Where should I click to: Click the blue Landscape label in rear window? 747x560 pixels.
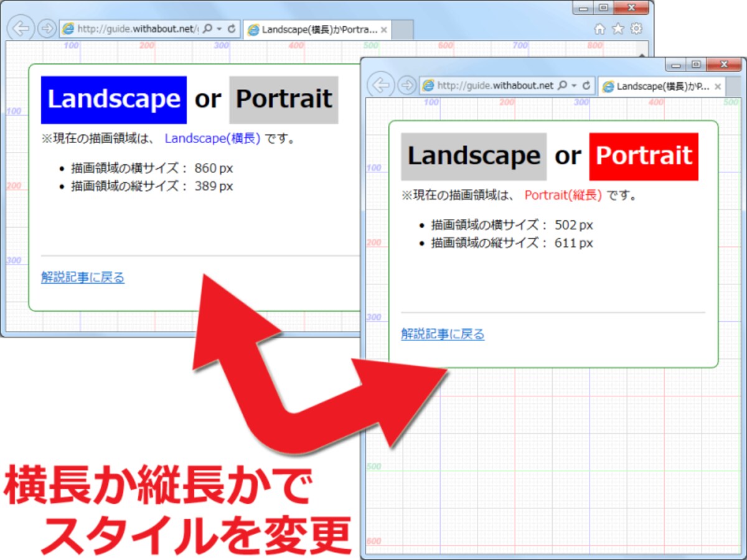point(114,100)
